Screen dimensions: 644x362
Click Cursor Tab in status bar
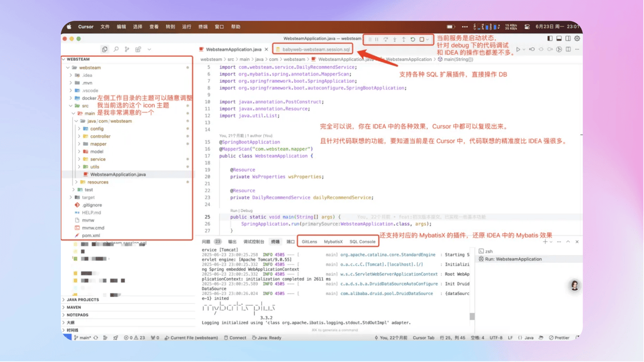(423, 338)
